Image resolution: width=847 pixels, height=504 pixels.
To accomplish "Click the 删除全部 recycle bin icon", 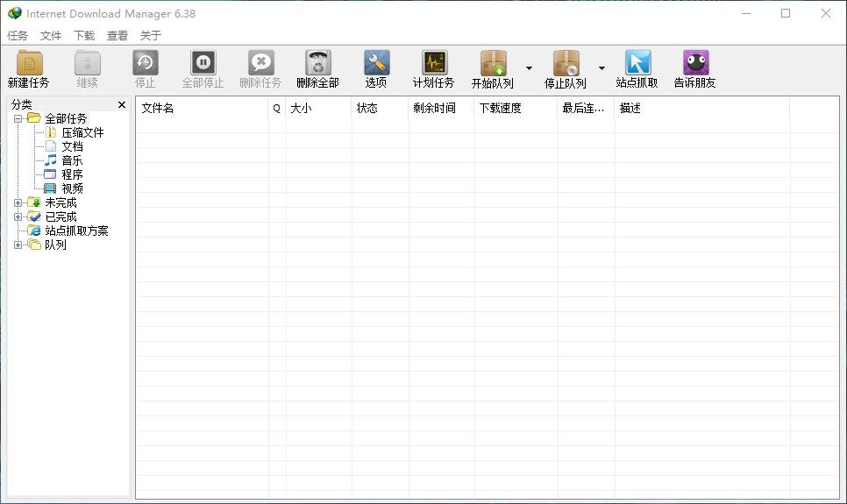I will point(317,64).
